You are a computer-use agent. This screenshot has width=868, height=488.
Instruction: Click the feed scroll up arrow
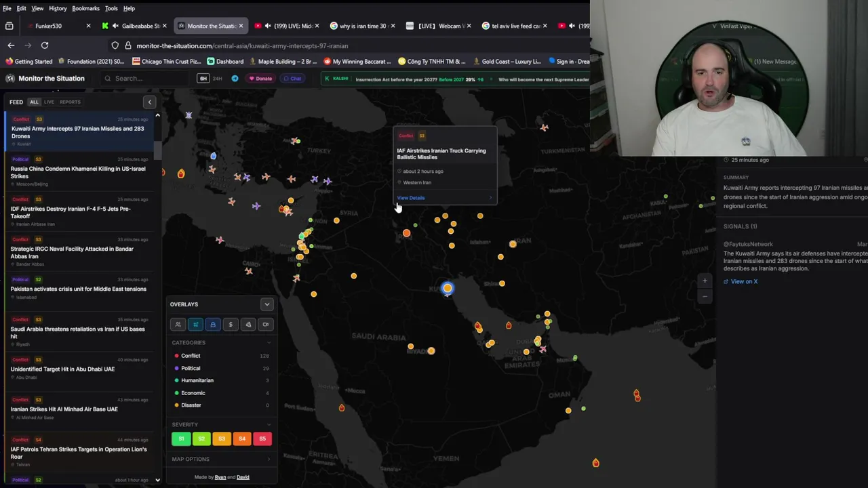[x=157, y=115]
